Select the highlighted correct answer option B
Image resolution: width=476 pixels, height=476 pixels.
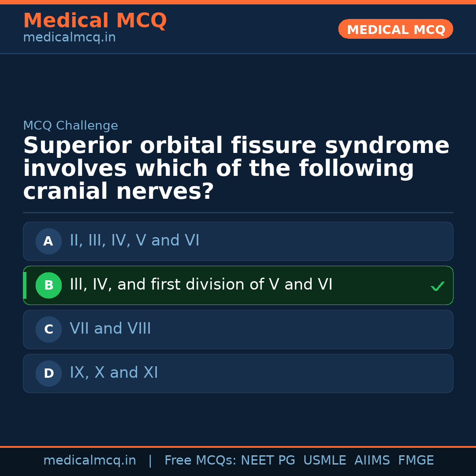click(238, 285)
